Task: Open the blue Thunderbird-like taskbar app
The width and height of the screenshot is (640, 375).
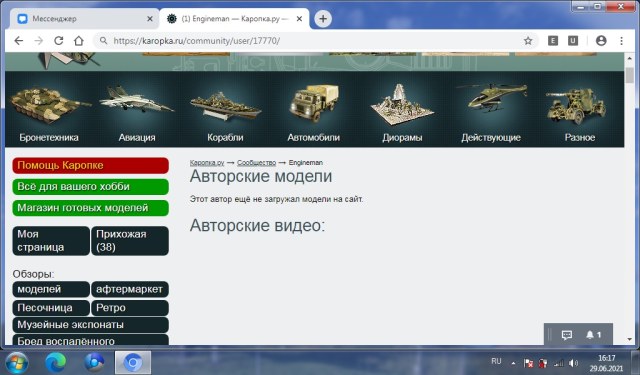Action: 94,362
